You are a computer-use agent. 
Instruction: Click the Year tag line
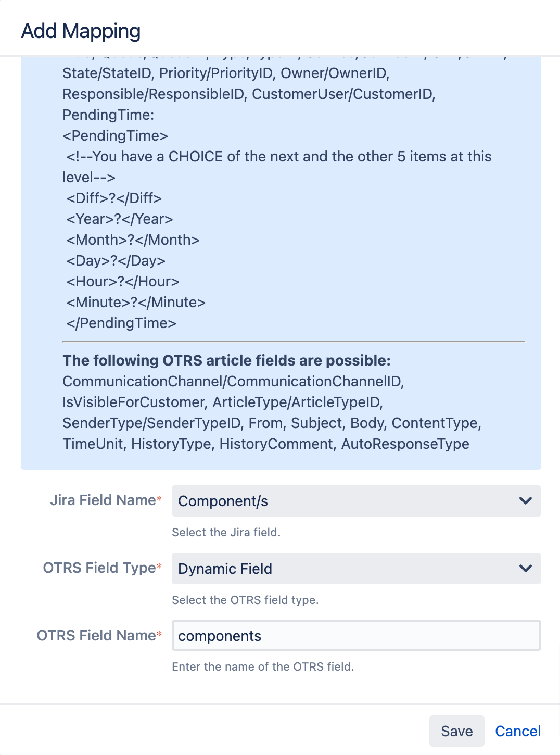click(x=120, y=219)
